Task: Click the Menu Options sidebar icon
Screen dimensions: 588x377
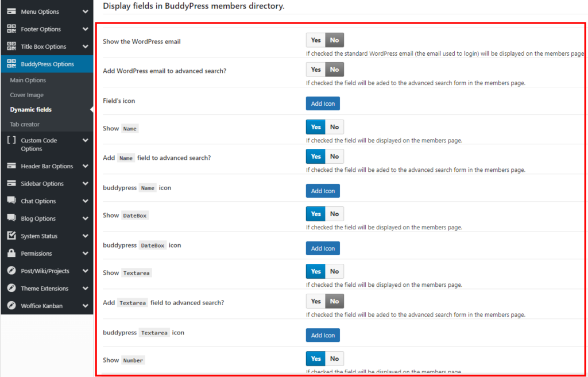Action: tap(11, 11)
